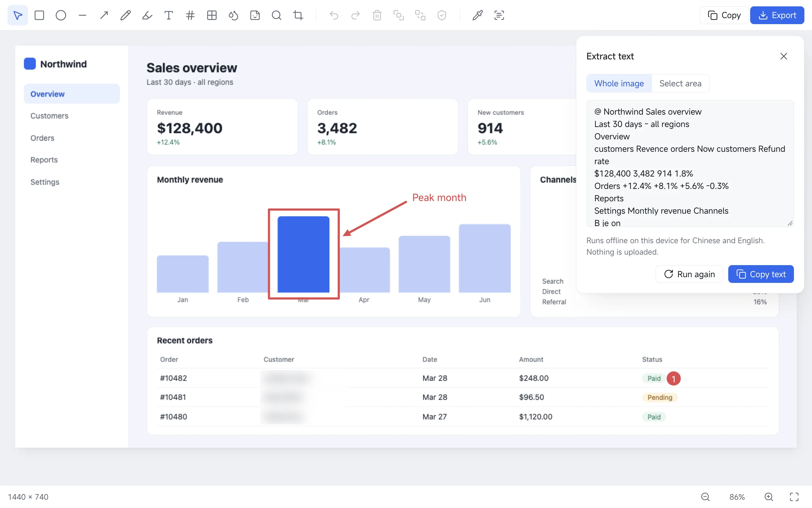This screenshot has height=508, width=812.
Task: Click the Redo arrow
Action: [x=355, y=15]
